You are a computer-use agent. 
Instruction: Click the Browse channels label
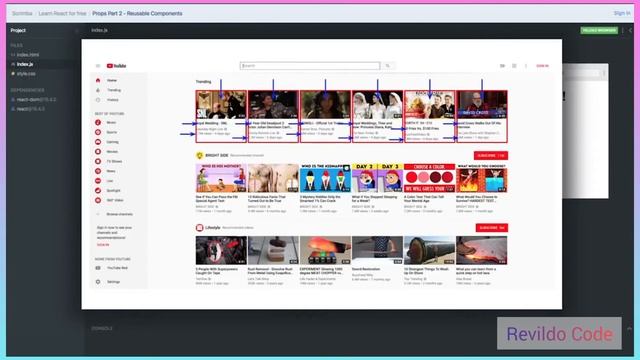pos(120,214)
